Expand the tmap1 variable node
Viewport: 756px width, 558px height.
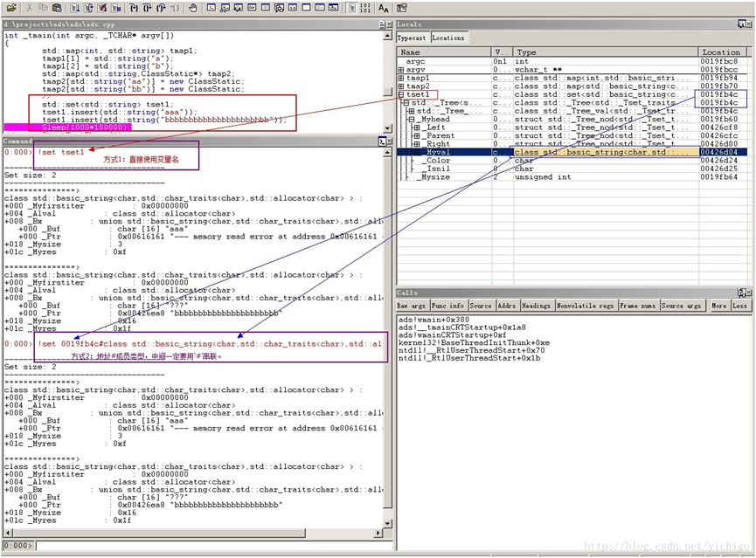pos(401,79)
